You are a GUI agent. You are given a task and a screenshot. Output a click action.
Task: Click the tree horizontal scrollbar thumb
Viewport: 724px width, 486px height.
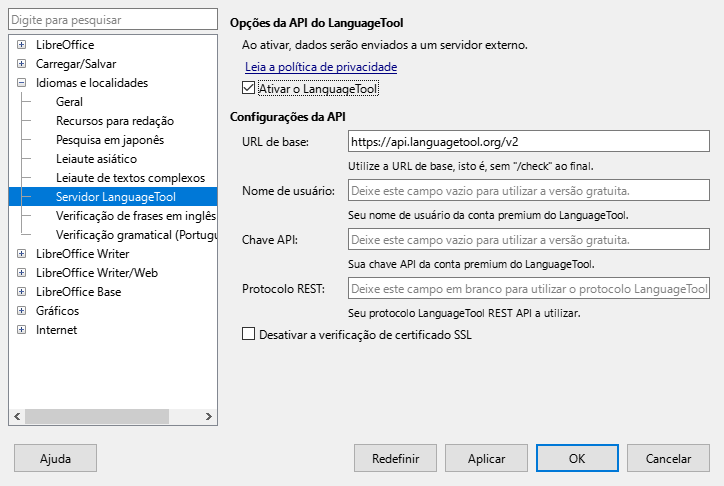[x=97, y=416]
